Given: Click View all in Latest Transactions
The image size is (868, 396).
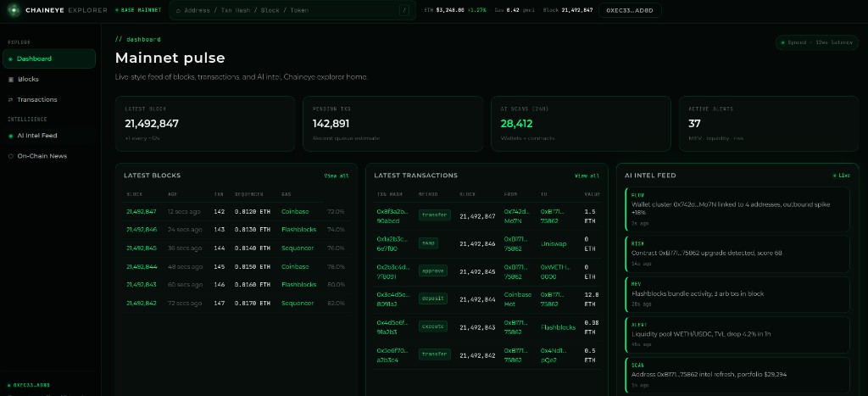Looking at the screenshot, I should [x=587, y=176].
